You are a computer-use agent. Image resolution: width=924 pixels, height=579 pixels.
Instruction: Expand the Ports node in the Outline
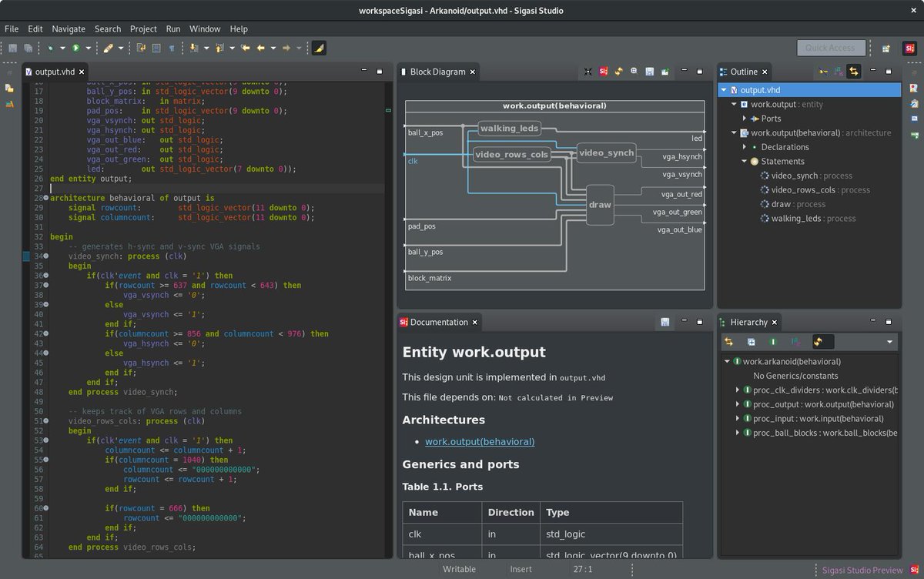pos(745,119)
